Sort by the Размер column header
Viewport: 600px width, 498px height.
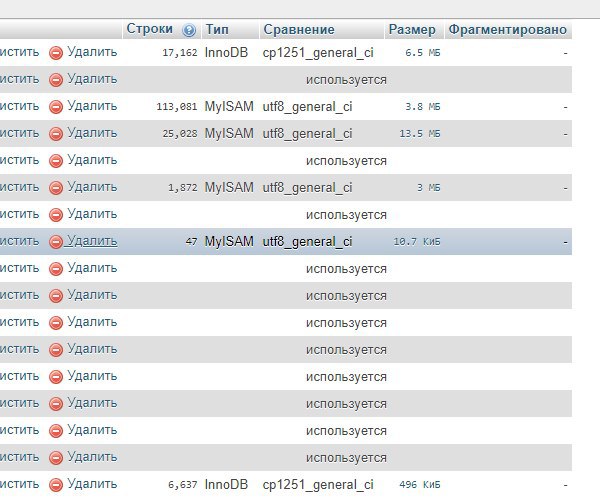(x=412, y=29)
